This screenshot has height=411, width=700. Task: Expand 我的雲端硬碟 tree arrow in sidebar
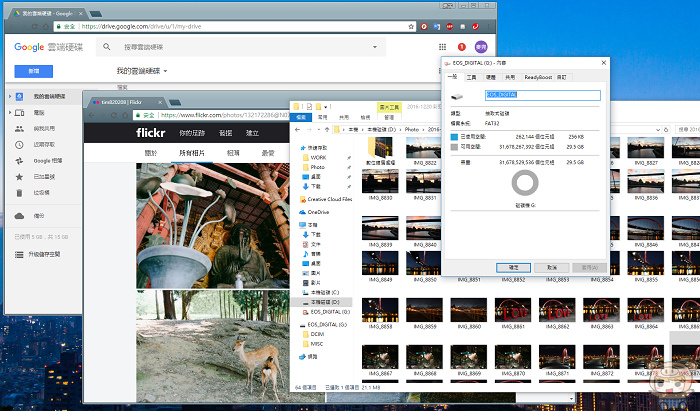(x=9, y=96)
